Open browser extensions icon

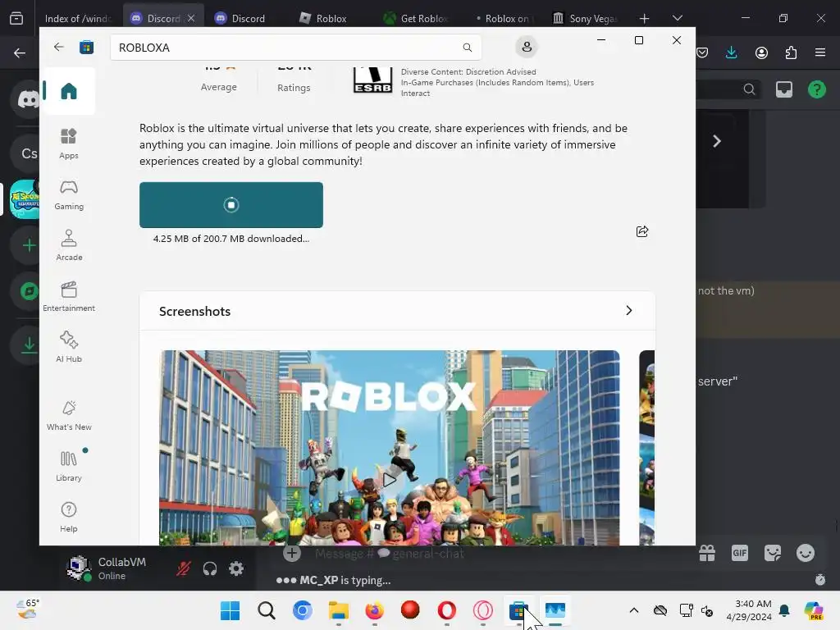[x=791, y=52]
